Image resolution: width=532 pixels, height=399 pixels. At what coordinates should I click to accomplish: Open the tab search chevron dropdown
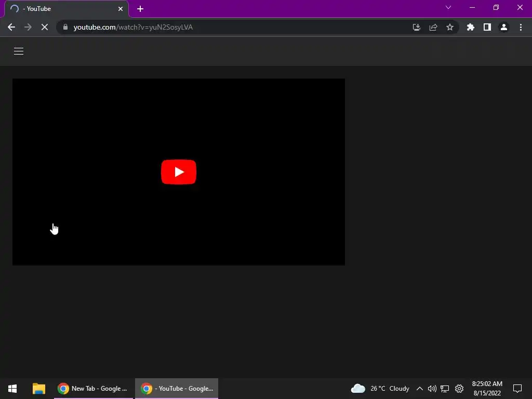point(448,7)
